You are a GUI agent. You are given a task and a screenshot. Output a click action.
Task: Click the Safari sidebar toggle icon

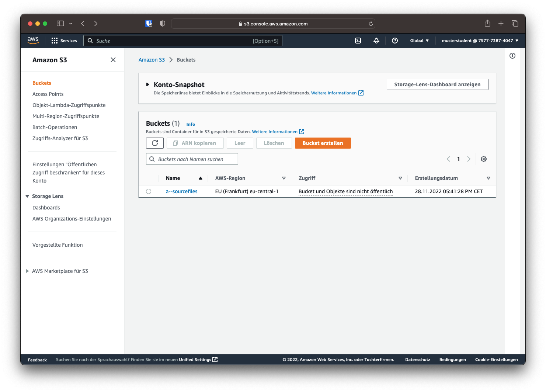pos(60,24)
